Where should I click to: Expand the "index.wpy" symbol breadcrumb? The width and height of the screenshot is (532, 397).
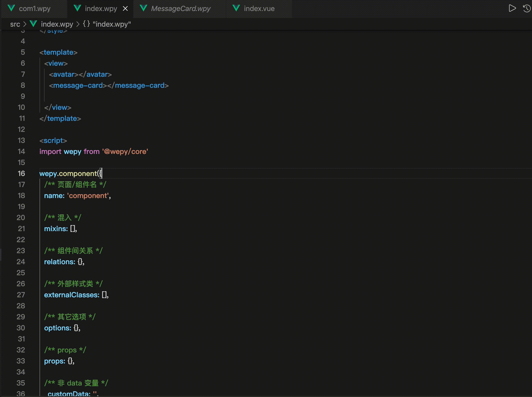click(x=112, y=24)
